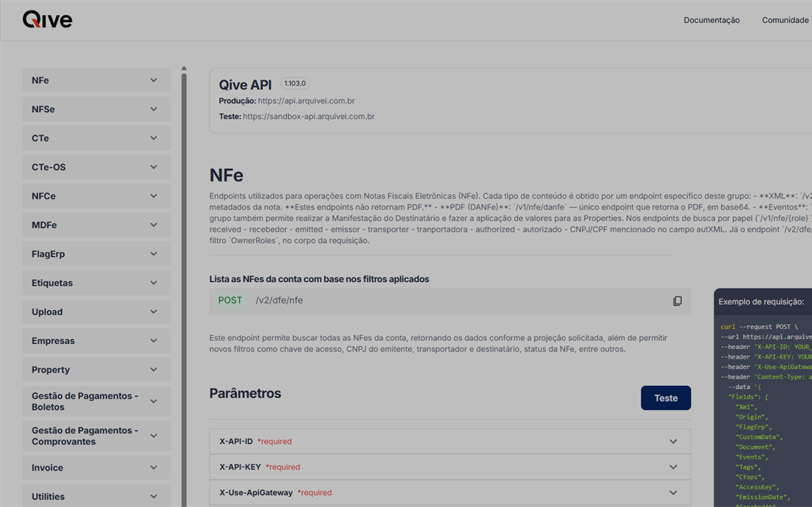812x507 pixels.
Task: Expand the NFSe sidebar section
Action: 96,109
